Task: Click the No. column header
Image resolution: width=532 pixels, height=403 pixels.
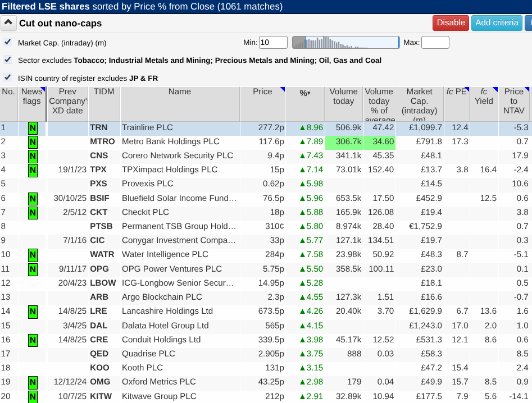Action: tap(8, 104)
